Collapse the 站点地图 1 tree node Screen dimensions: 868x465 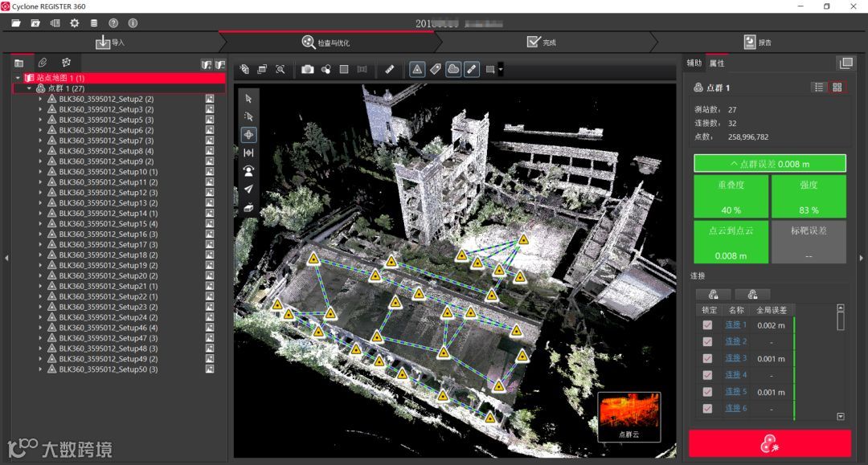(x=18, y=78)
